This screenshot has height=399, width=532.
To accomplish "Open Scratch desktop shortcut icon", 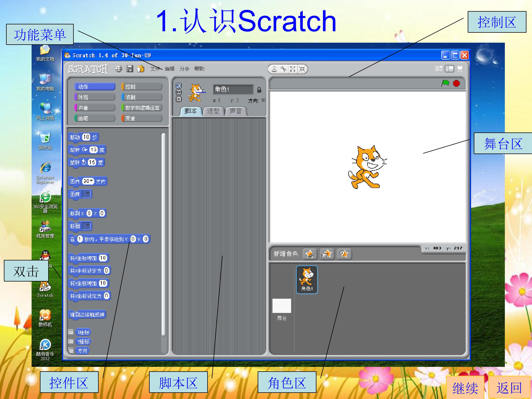I will point(45,289).
